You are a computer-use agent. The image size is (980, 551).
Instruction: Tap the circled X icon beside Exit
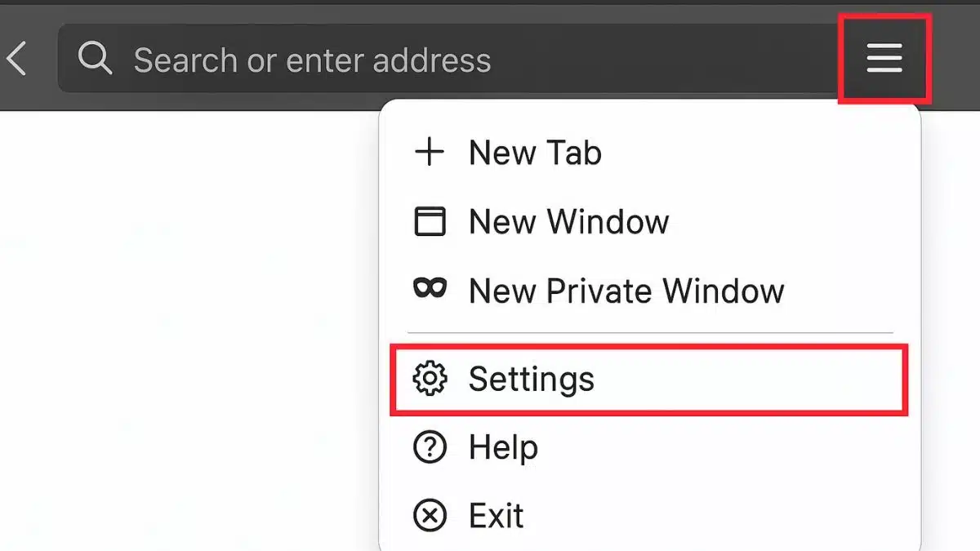click(430, 515)
